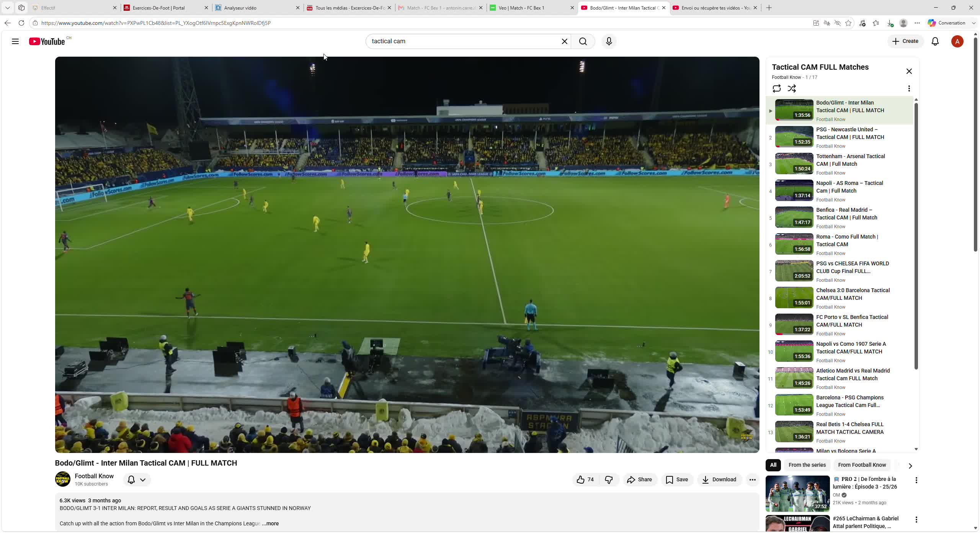Like the video

tap(586, 479)
